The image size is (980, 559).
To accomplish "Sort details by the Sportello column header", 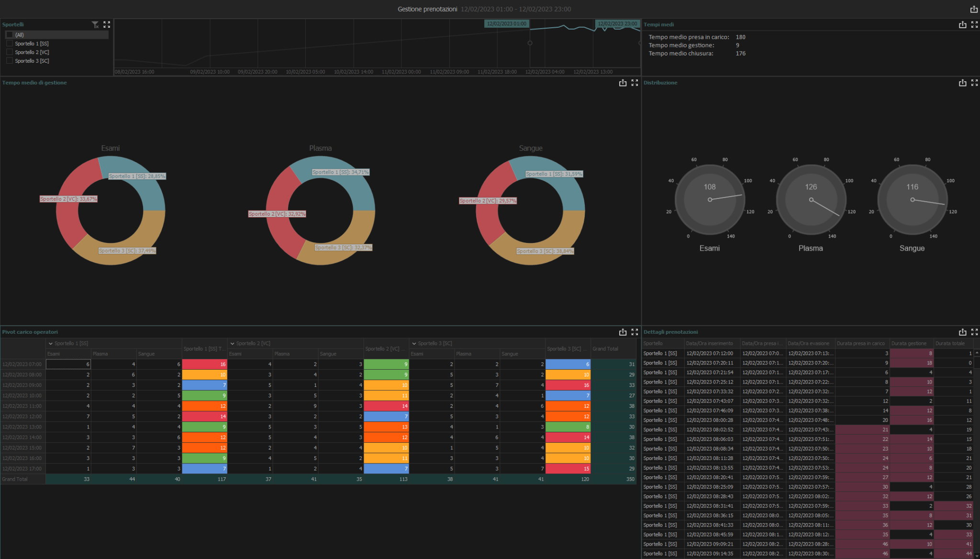I will (663, 343).
